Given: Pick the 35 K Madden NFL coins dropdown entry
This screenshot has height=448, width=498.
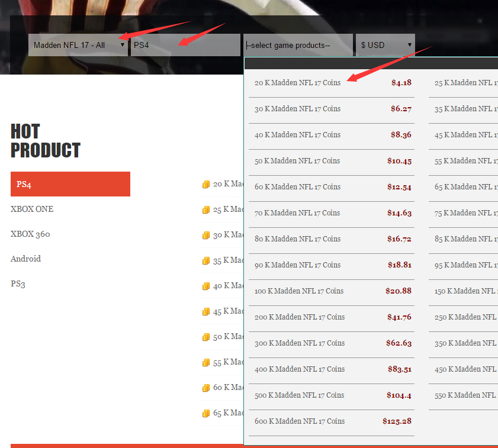Looking at the screenshot, I should (464, 109).
